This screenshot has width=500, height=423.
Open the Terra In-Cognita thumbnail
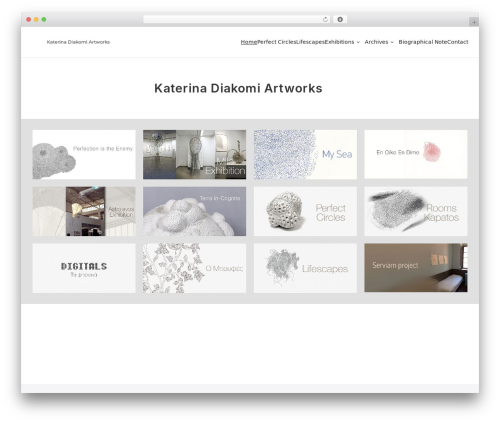(x=195, y=211)
